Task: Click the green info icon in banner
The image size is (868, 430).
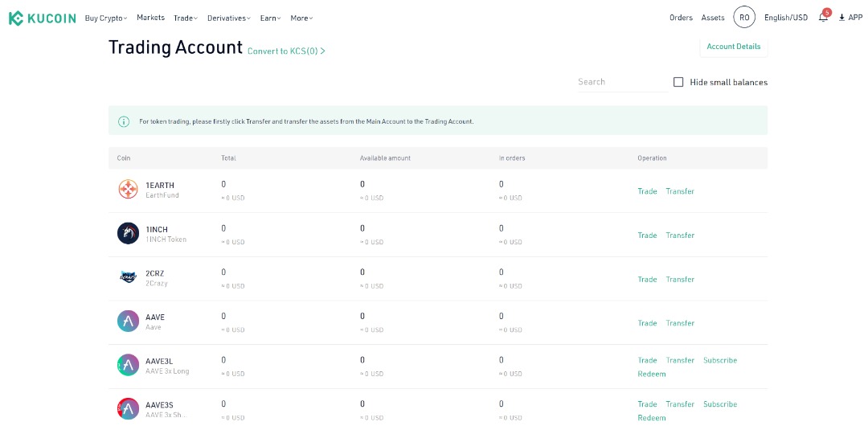Action: [x=124, y=121]
